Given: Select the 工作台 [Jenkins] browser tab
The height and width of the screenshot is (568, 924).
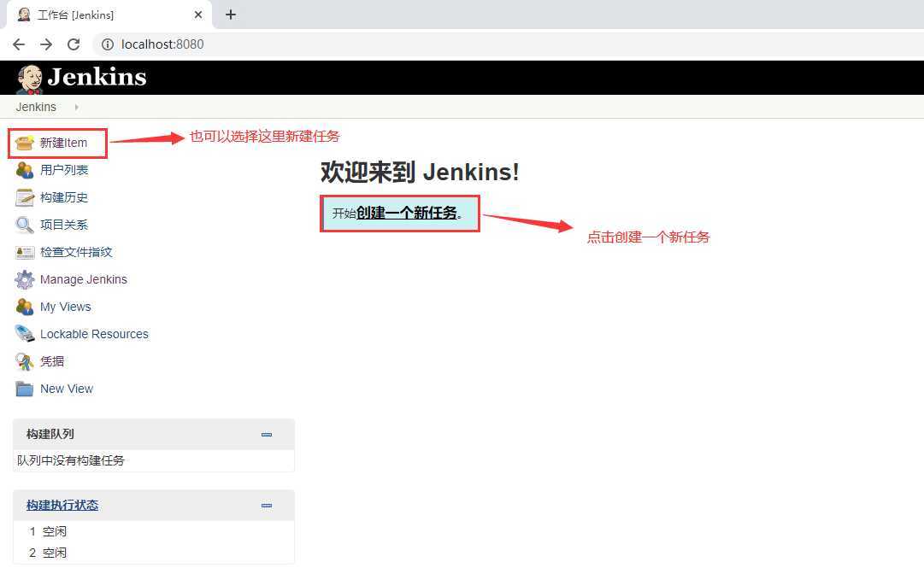Looking at the screenshot, I should (x=109, y=15).
